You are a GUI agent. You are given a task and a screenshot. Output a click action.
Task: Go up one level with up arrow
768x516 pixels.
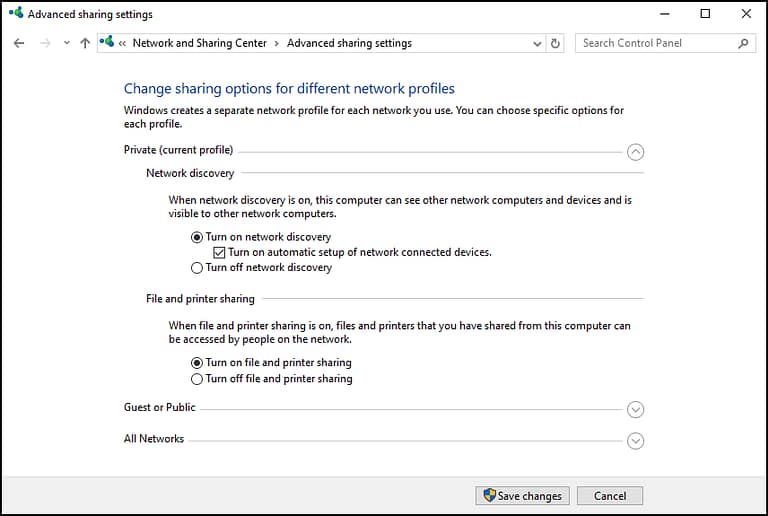(85, 43)
